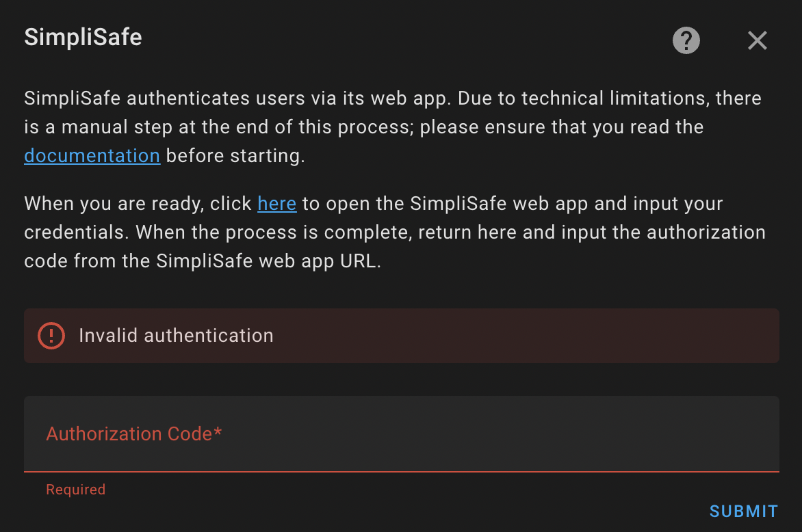Focus the required Authorization Code box

click(401, 434)
